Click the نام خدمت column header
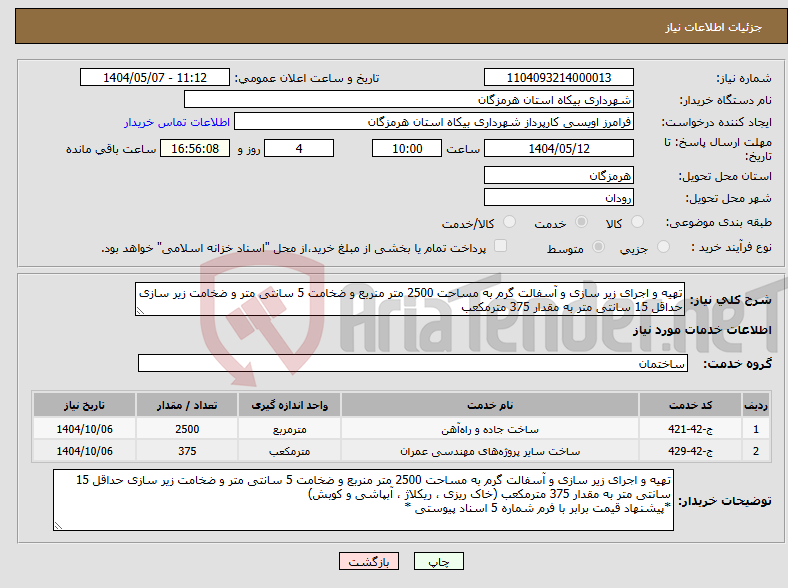Viewport: 788px width, 588px height. (490, 405)
